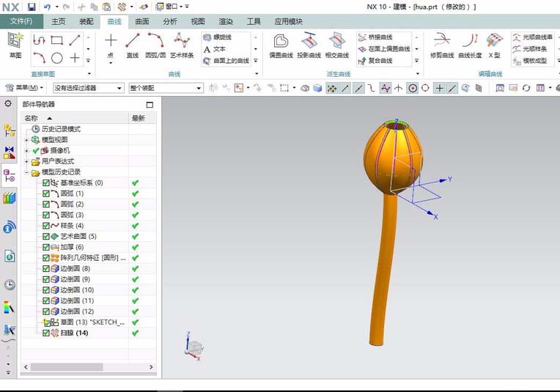Screen dimensions: 560x392
Task: Click the 投影曲线 project curve icon
Action: tap(309, 45)
